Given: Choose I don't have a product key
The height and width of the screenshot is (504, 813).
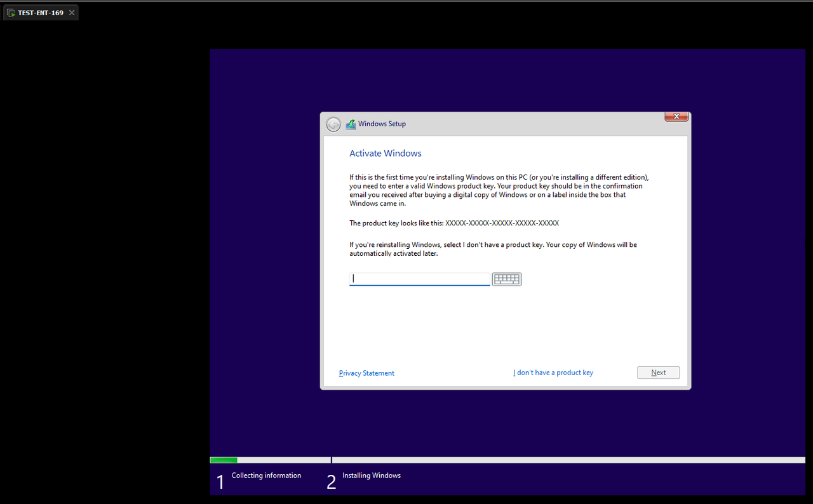Looking at the screenshot, I should 553,373.
